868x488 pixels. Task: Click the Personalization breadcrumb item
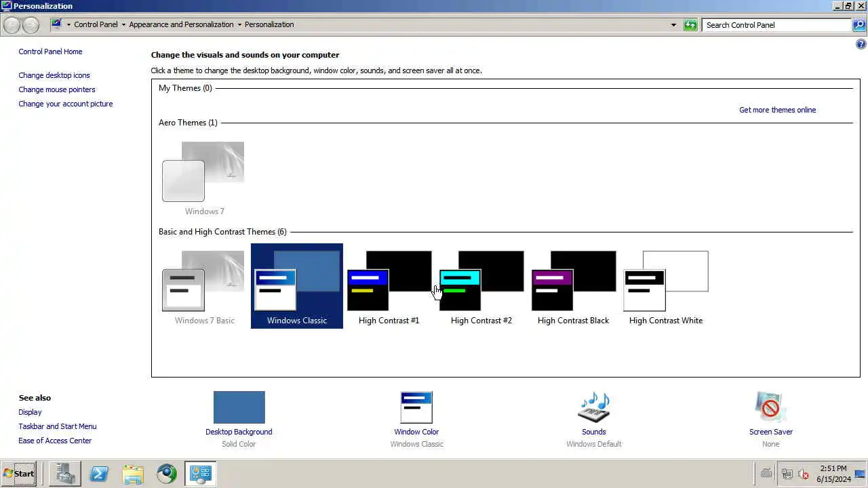269,24
